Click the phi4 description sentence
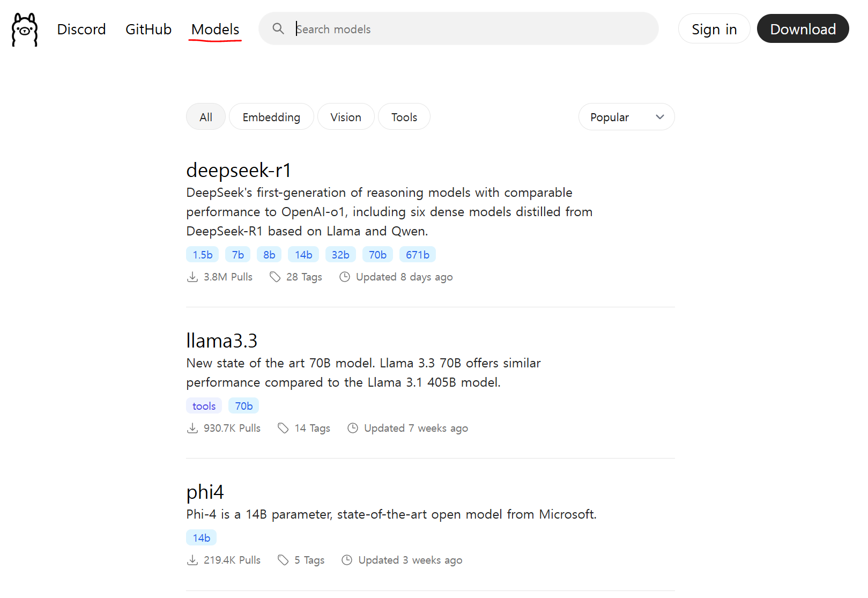 pyautogui.click(x=391, y=514)
